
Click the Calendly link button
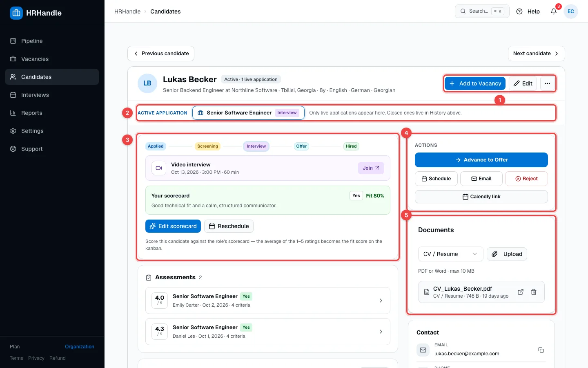click(481, 197)
